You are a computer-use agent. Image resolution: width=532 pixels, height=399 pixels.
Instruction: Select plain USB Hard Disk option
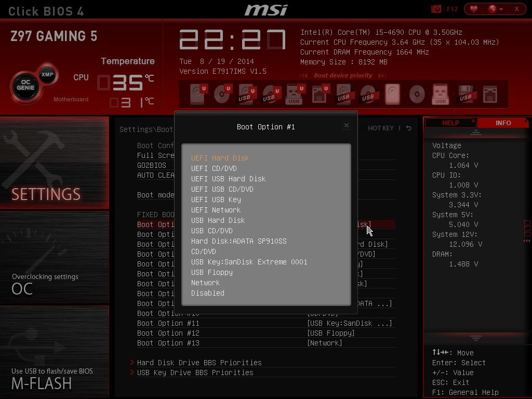point(218,220)
